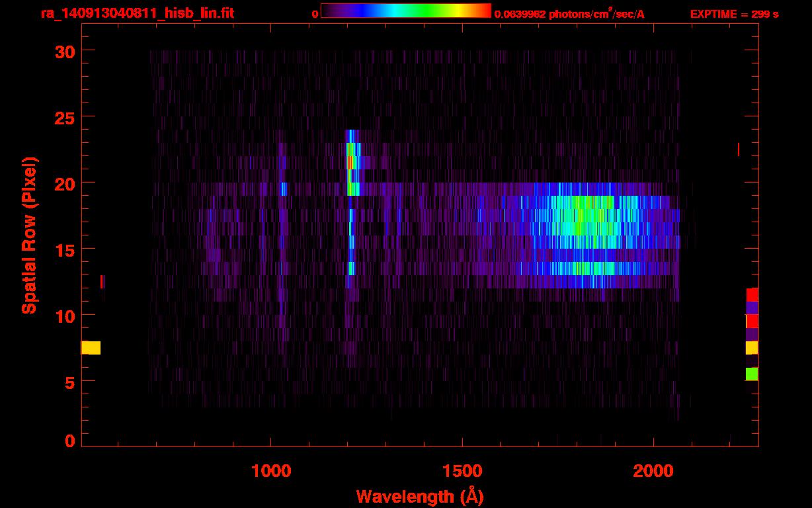Click the 25 tick label on spatial axis
Image resolution: width=812 pixels, height=508 pixels.
65,117
